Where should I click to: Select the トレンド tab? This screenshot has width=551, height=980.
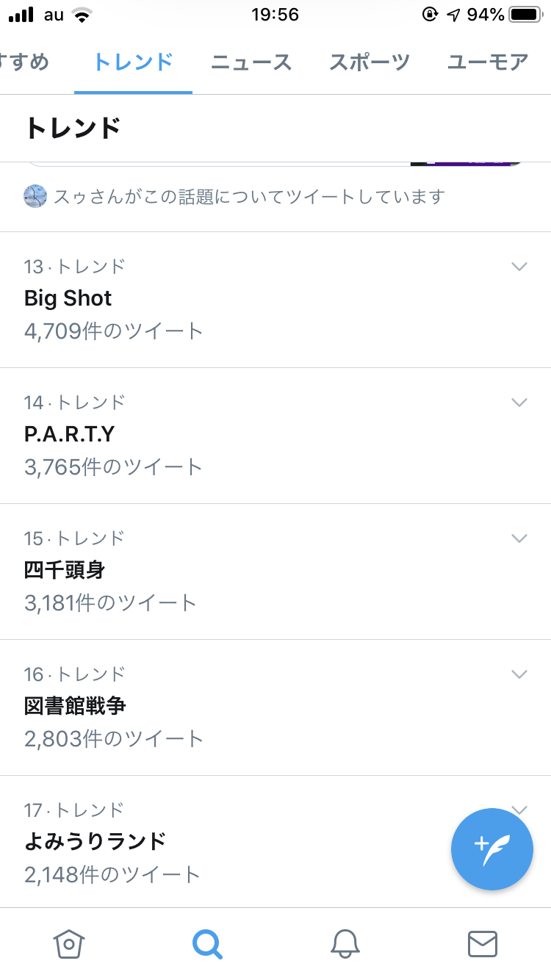pyautogui.click(x=133, y=62)
